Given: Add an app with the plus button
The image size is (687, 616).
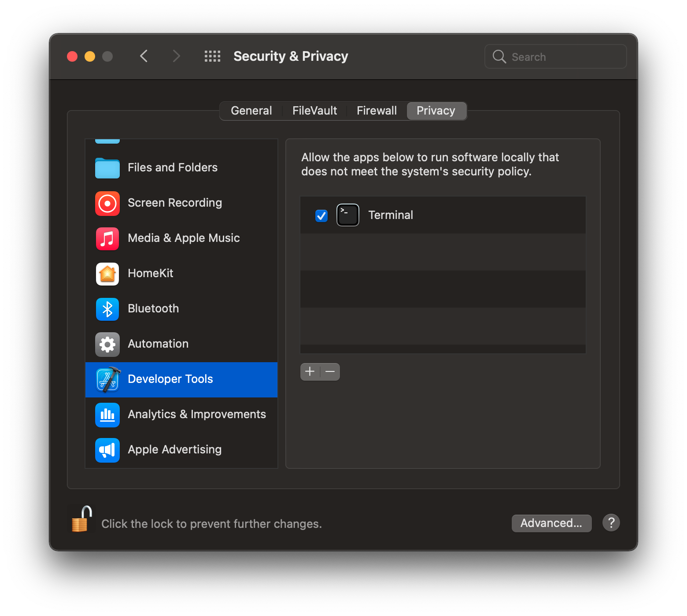Looking at the screenshot, I should pyautogui.click(x=310, y=371).
